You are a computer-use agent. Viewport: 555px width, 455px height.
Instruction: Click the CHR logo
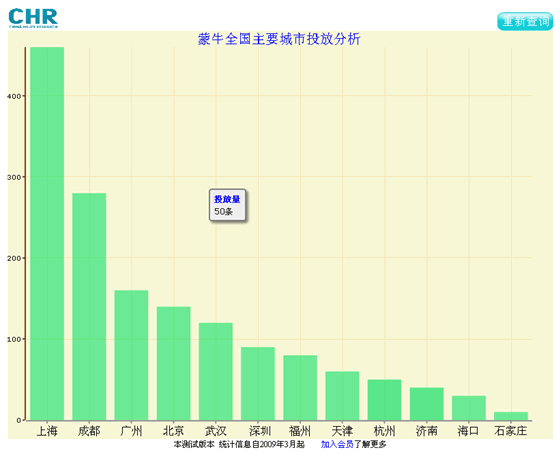(33, 18)
